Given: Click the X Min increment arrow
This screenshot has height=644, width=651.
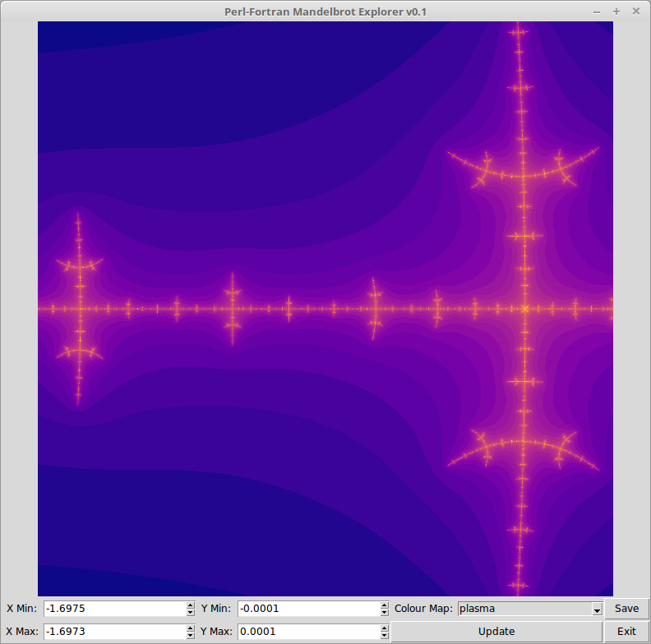Looking at the screenshot, I should pos(191,605).
